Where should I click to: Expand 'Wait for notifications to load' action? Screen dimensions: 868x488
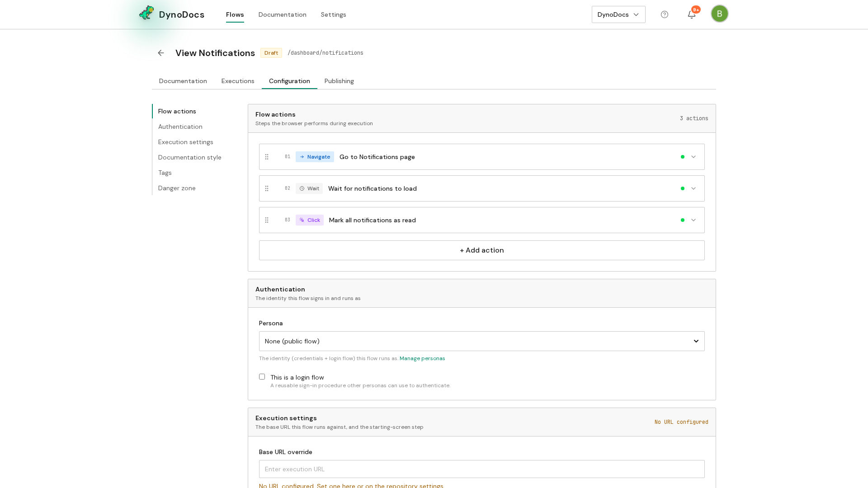[x=693, y=188]
